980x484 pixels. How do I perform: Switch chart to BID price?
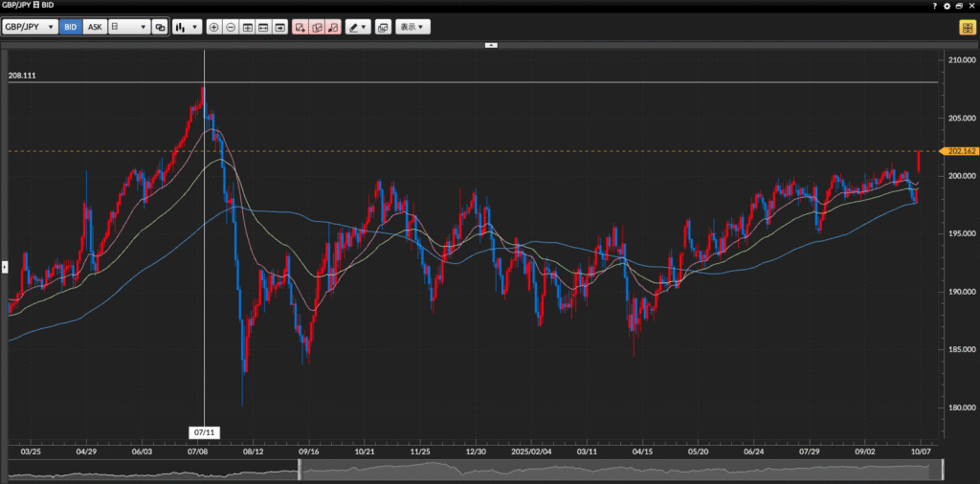pyautogui.click(x=71, y=27)
